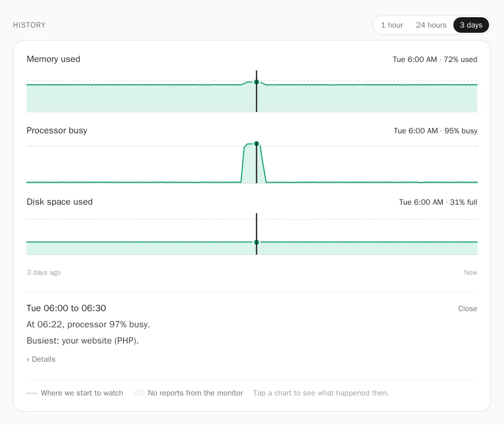
Task: Click the 'Tue 6:00 AM · 72% used' readout
Action: (x=435, y=60)
